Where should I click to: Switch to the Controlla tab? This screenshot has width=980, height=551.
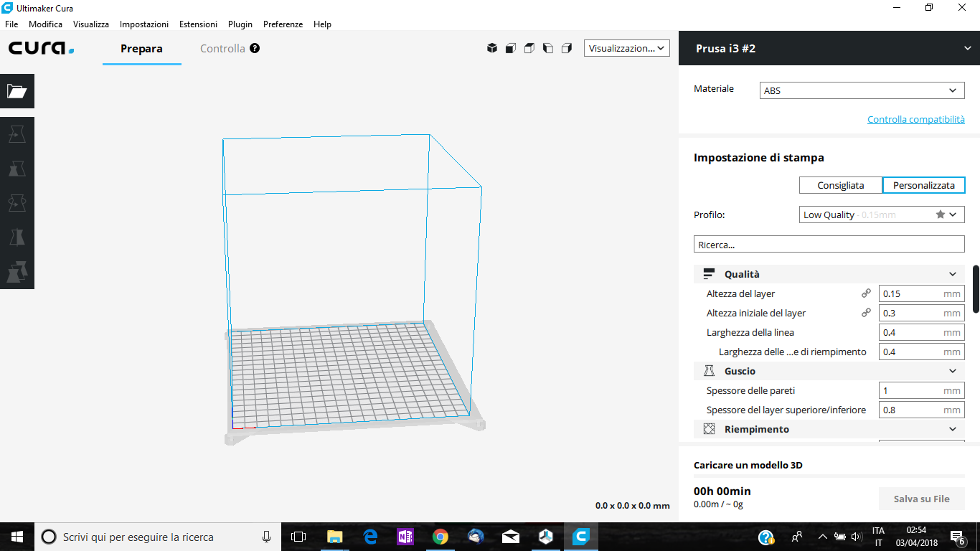coord(222,49)
